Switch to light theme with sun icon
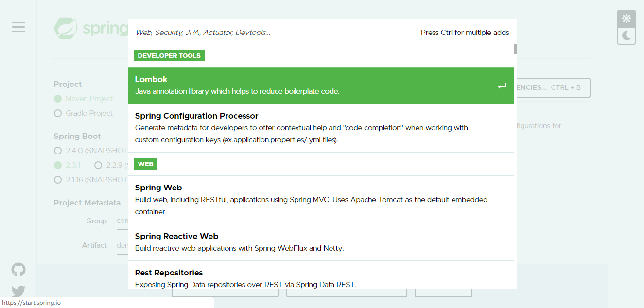644x308 pixels. tap(627, 18)
